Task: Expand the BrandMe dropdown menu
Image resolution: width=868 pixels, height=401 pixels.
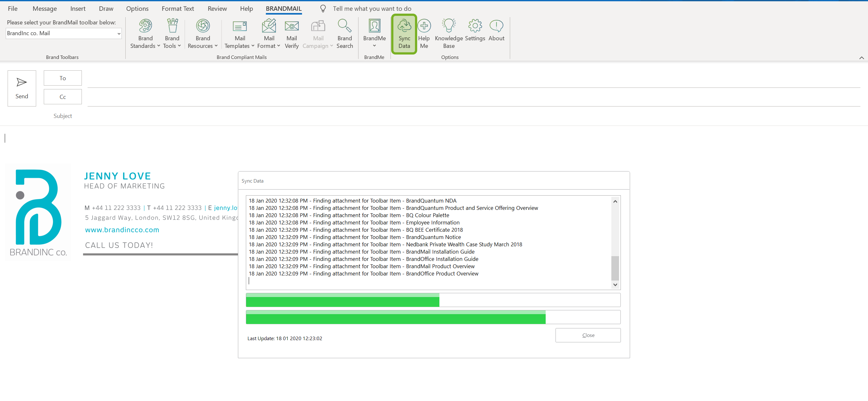Action: click(374, 46)
